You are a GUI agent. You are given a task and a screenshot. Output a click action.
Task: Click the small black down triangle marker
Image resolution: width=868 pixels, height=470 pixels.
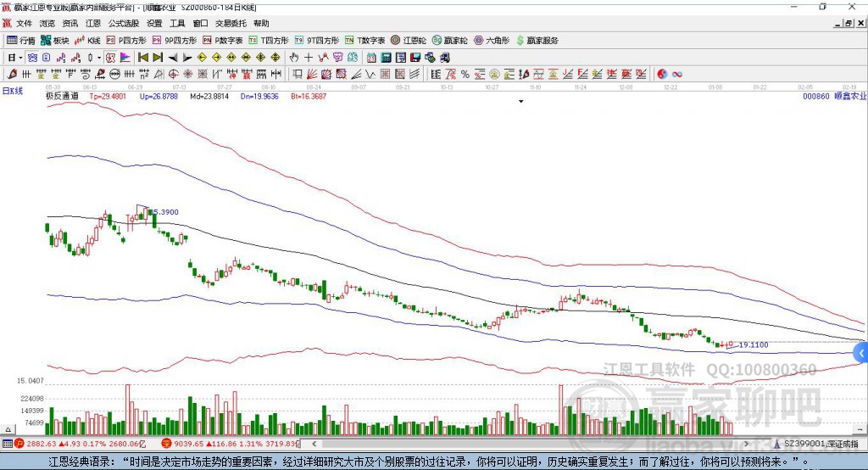pos(521,102)
